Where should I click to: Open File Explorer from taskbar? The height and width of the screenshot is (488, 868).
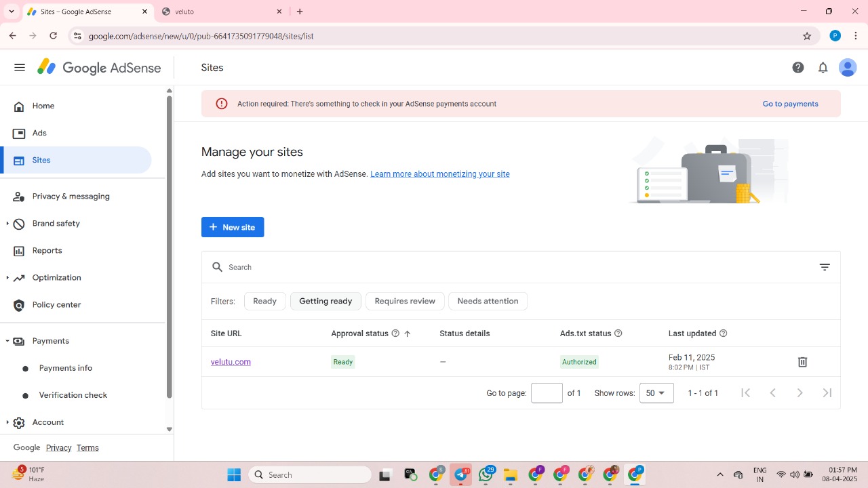(510, 475)
